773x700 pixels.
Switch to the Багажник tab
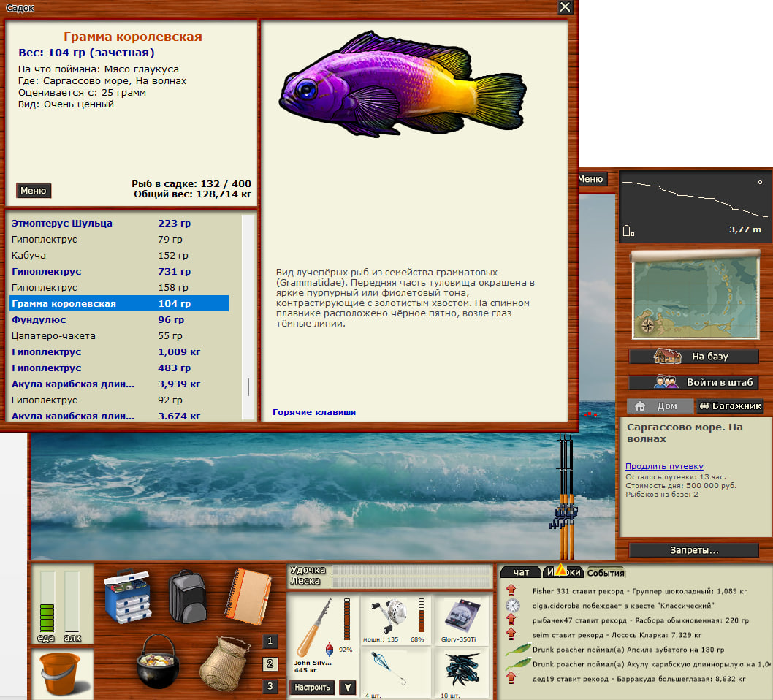click(730, 406)
